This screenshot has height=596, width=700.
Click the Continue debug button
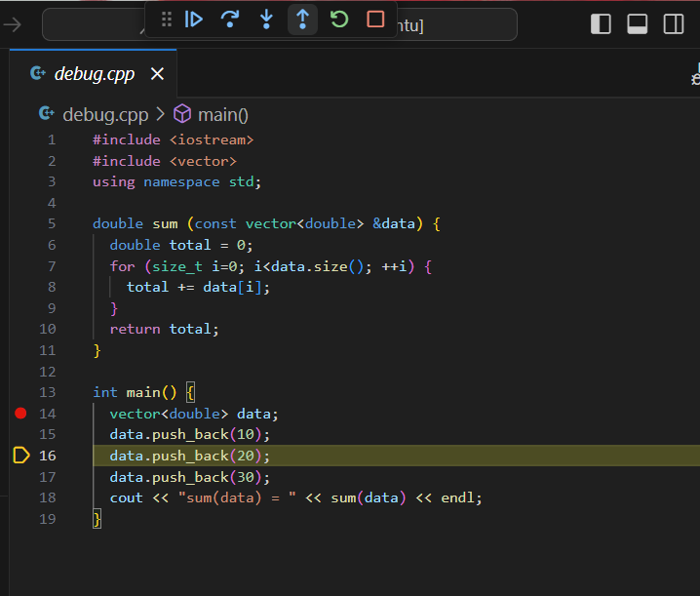coord(194,19)
